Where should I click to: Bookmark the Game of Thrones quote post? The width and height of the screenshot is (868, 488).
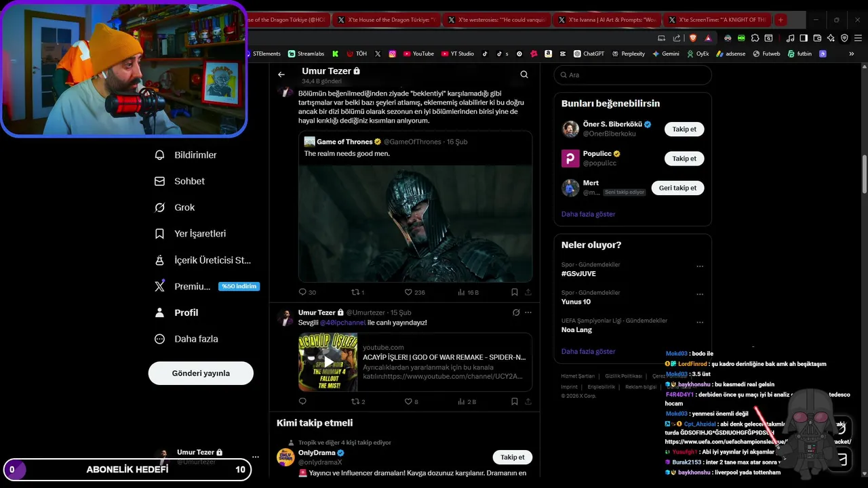tap(515, 292)
